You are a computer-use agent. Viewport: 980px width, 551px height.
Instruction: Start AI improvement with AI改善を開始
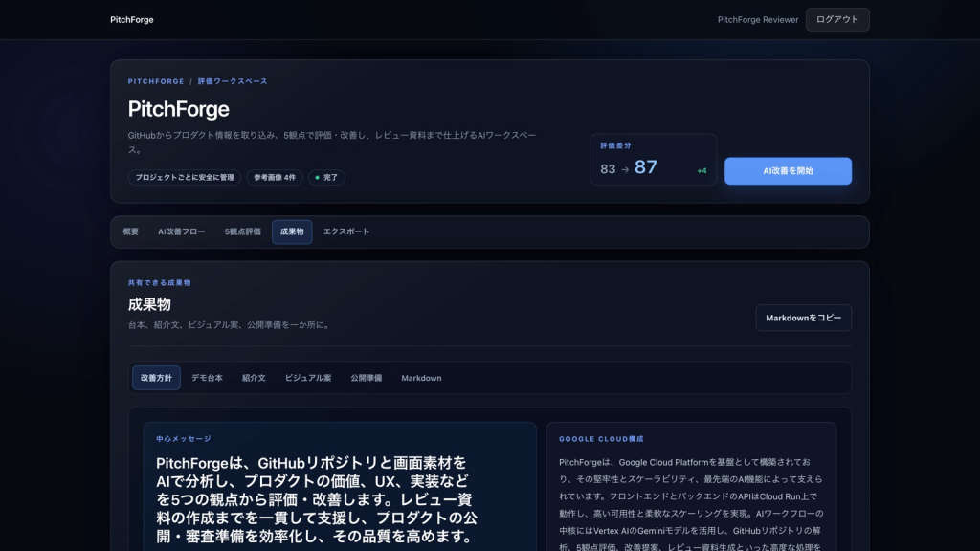788,170
